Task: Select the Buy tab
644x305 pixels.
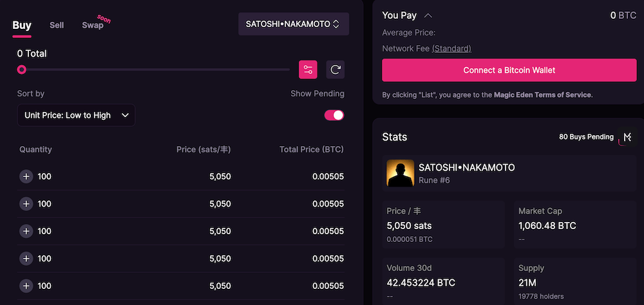Action: tap(22, 25)
